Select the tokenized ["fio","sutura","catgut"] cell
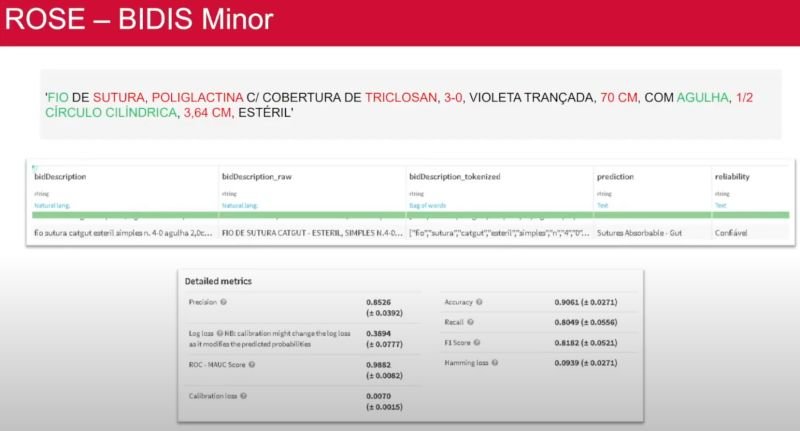Viewport: 800px width, 431px height. [499, 233]
